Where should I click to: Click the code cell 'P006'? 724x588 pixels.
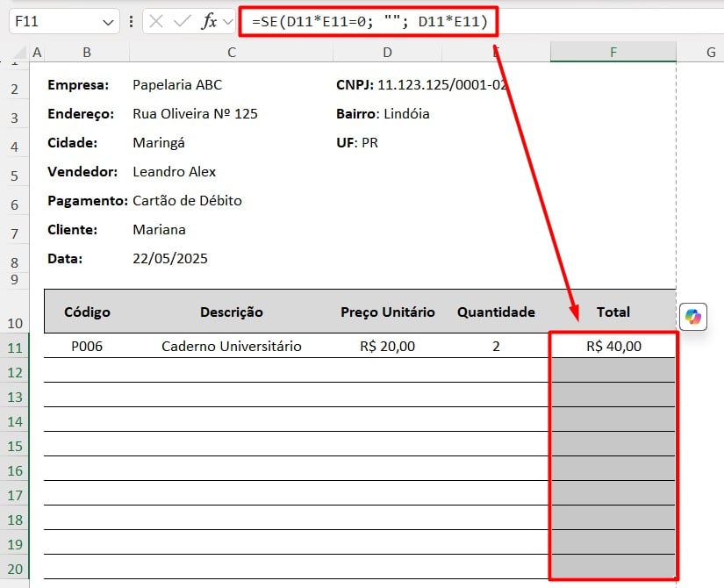point(87,346)
